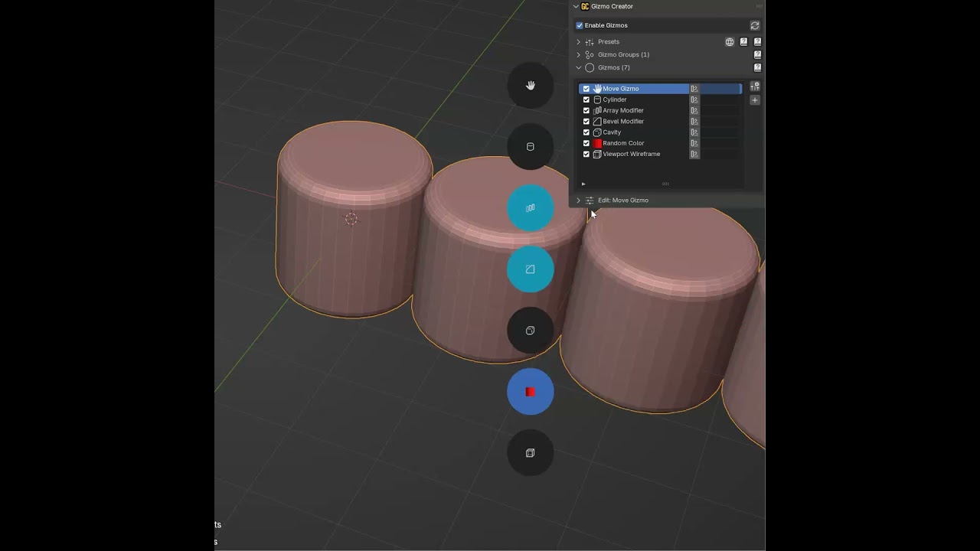
Task: Click the Enable Gizmos label text
Action: [x=606, y=25]
